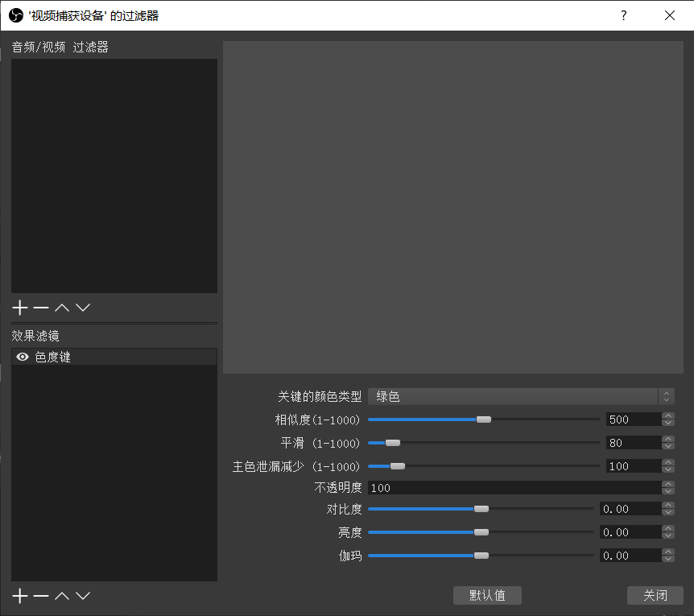Open the 关键的颜色类型 dropdown showing 绿色
The height and width of the screenshot is (616, 694).
[521, 396]
